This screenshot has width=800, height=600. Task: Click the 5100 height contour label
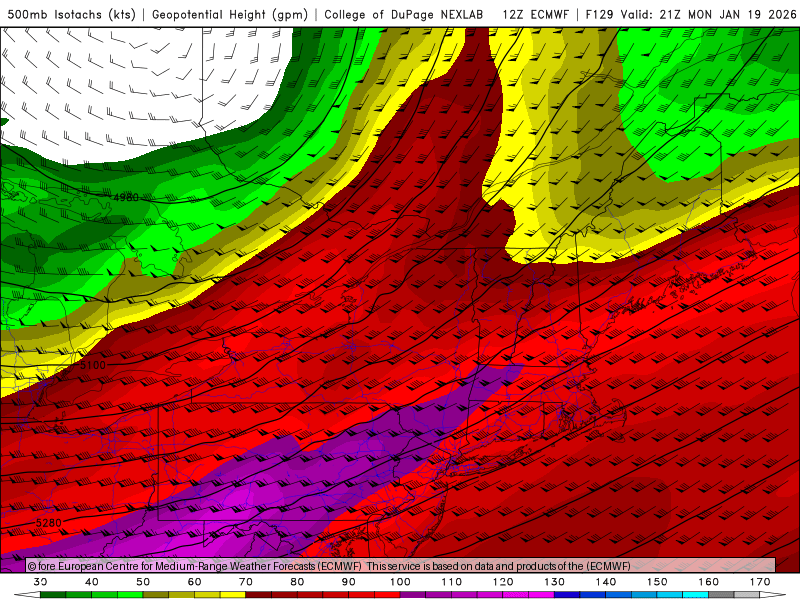tap(92, 365)
